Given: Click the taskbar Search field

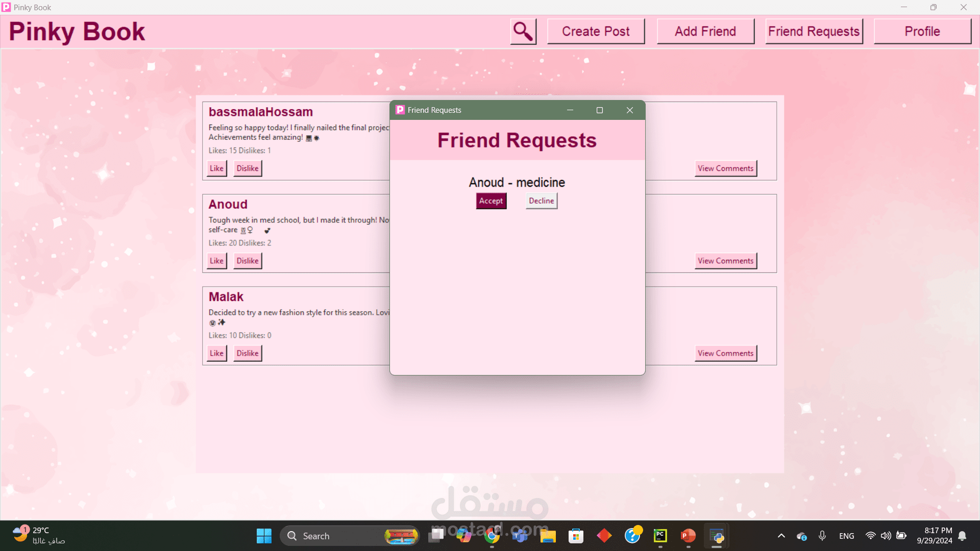Looking at the screenshot, I should tap(337, 536).
